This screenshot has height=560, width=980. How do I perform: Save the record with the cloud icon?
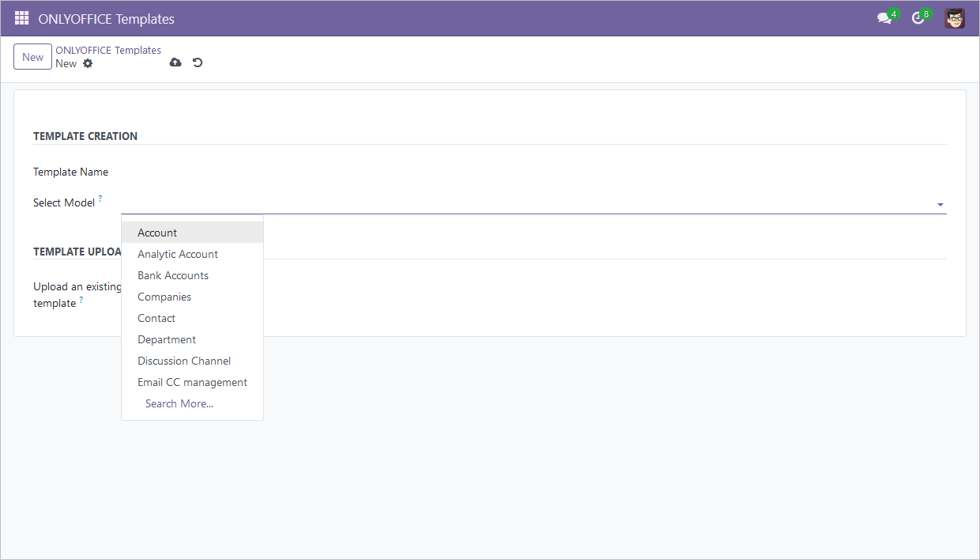[x=175, y=62]
